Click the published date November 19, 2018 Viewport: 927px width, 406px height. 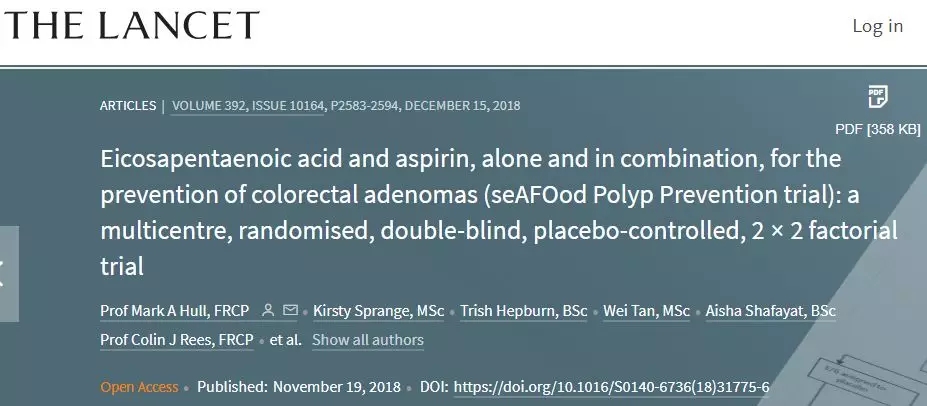[x=336, y=387]
